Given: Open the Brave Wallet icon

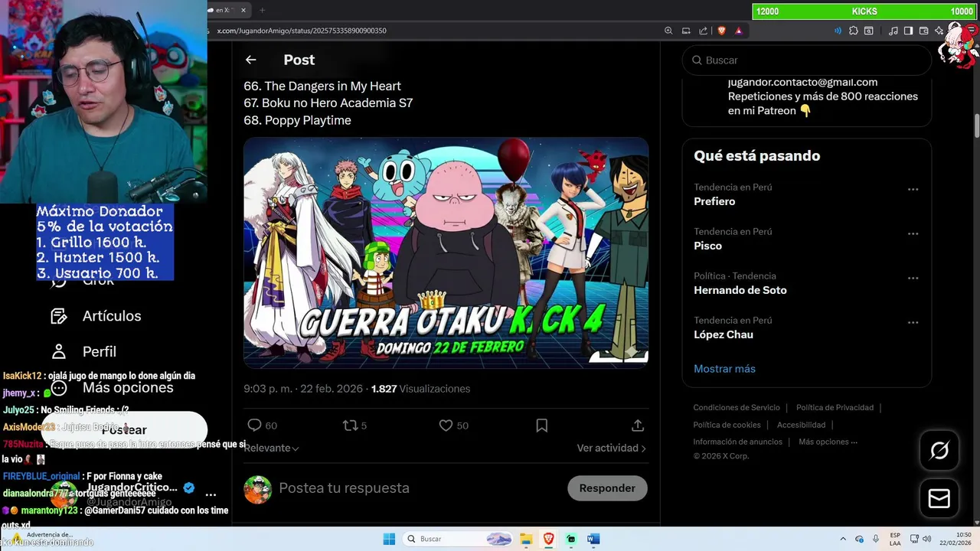Looking at the screenshot, I should (923, 31).
